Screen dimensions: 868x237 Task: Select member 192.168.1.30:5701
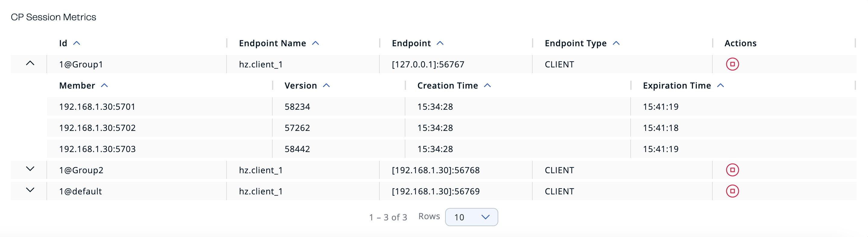click(97, 107)
